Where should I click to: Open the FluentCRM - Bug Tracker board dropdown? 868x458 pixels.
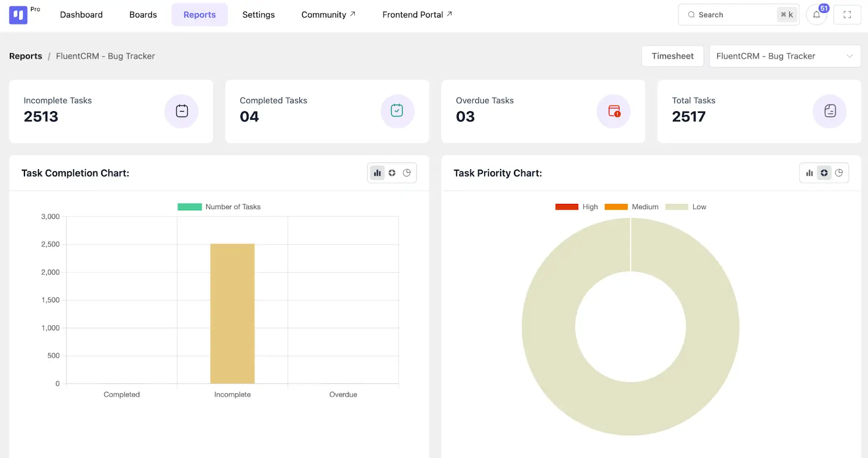pos(784,56)
